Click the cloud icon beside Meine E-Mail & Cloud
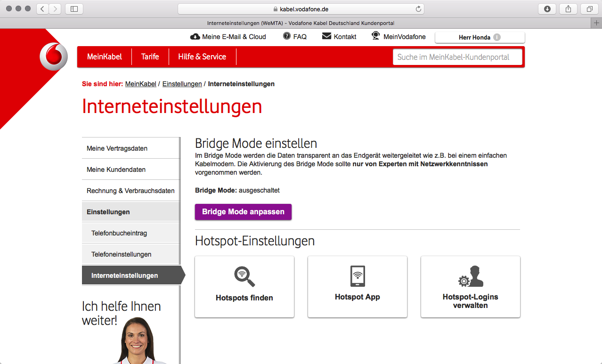Screen dimensions: 602x364 click(x=195, y=37)
